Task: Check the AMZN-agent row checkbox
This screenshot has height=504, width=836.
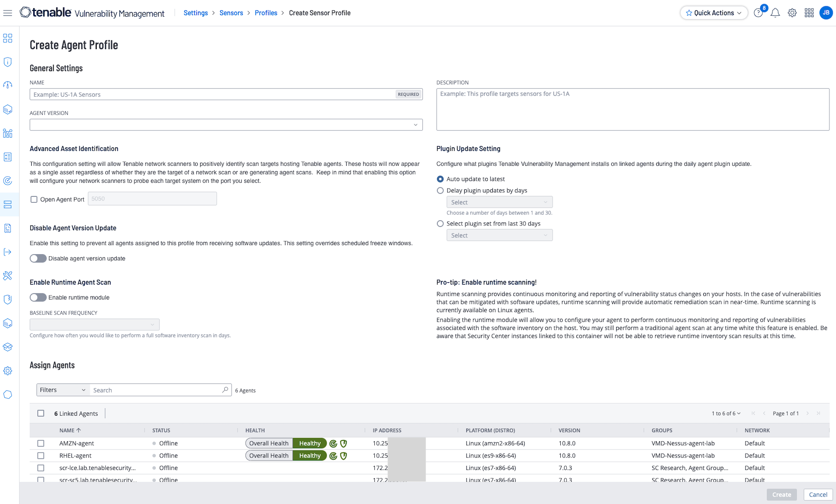Action: 41,443
